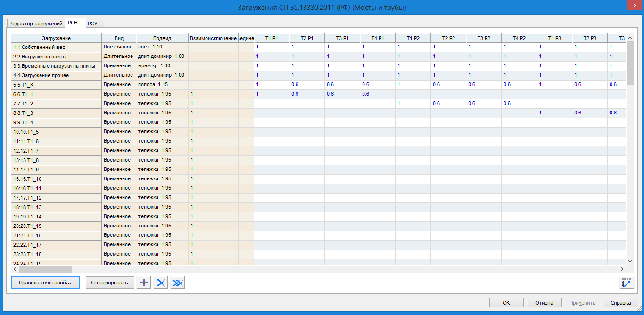Switch to the РСУ tab
Viewport: 644px width, 315px height.
95,24
